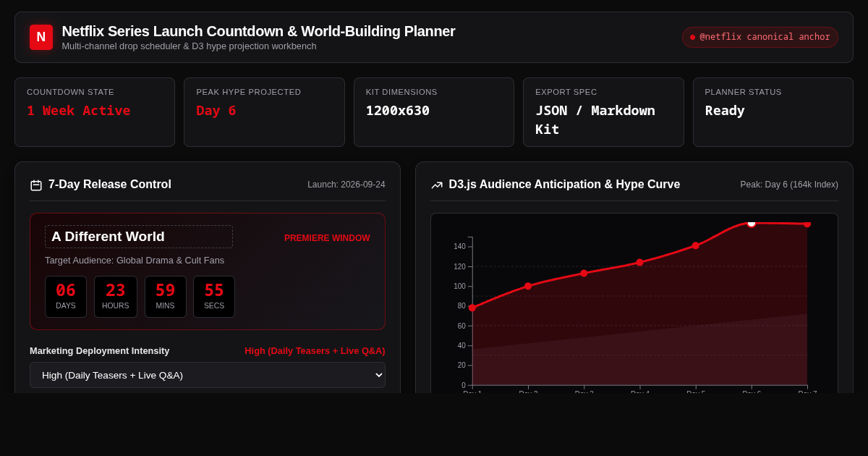
Task: Click the 23 HOURS countdown tile
Action: [116, 297]
